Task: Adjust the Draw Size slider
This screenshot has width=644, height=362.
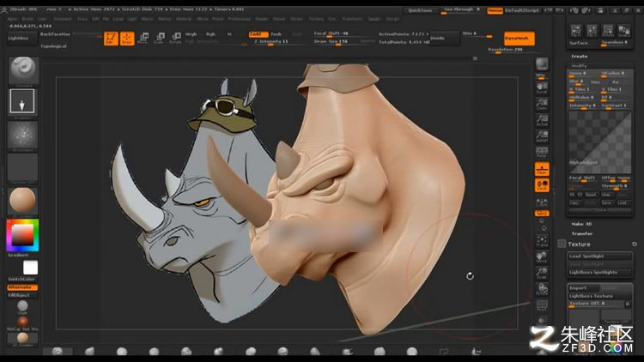Action: tap(343, 42)
